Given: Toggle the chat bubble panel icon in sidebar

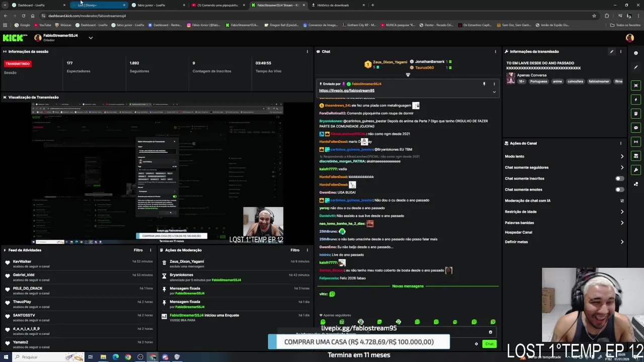Looking at the screenshot, I should coord(636,128).
